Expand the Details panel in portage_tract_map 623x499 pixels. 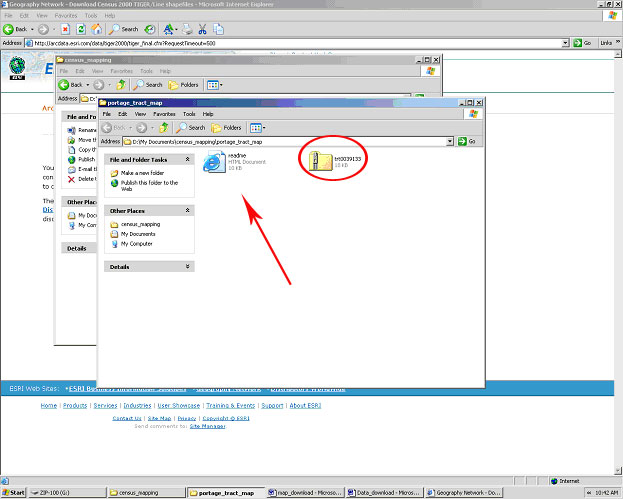coord(187,267)
